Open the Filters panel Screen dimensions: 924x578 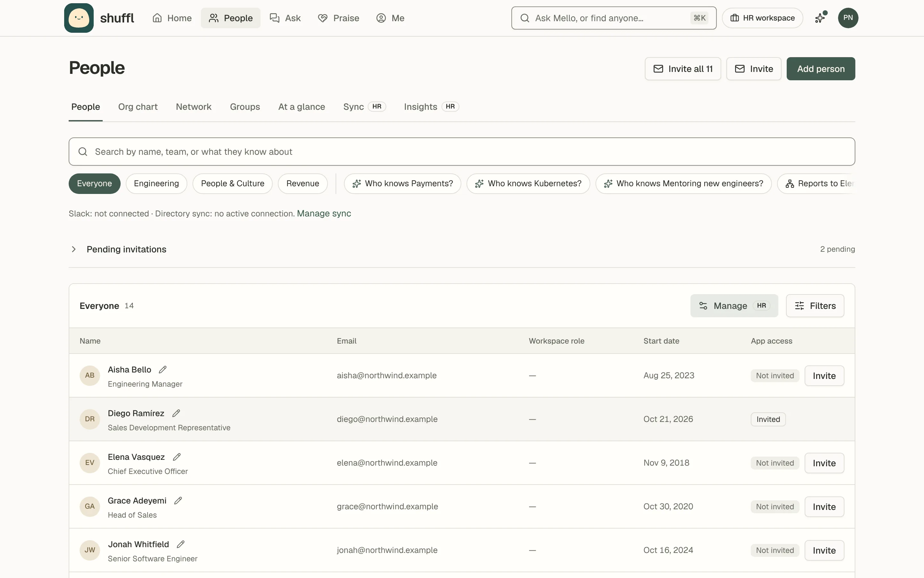click(815, 305)
